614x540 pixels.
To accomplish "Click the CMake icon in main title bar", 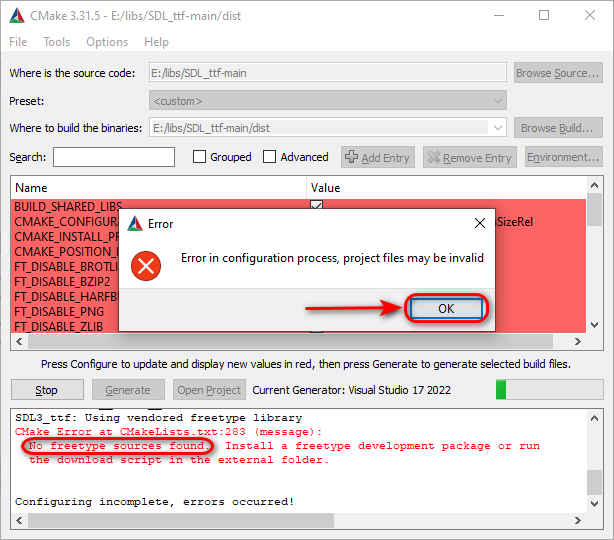I will 17,16.
